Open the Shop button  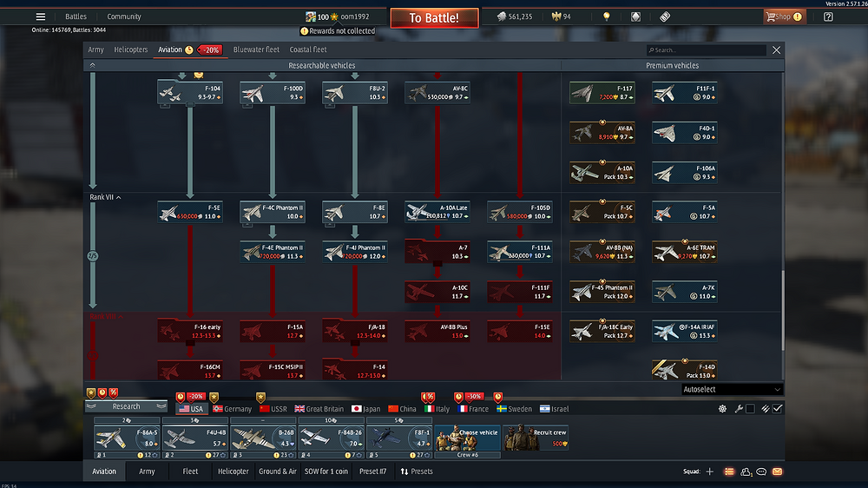(x=784, y=16)
